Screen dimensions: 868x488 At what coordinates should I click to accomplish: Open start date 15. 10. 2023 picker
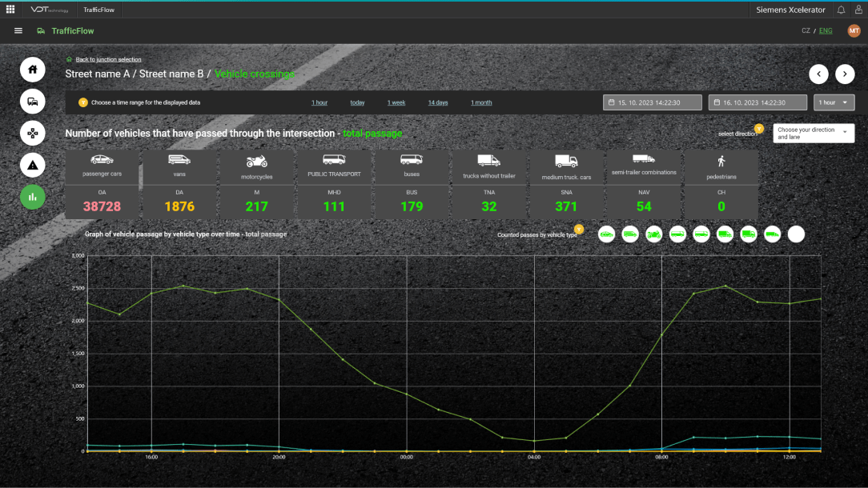(x=652, y=102)
